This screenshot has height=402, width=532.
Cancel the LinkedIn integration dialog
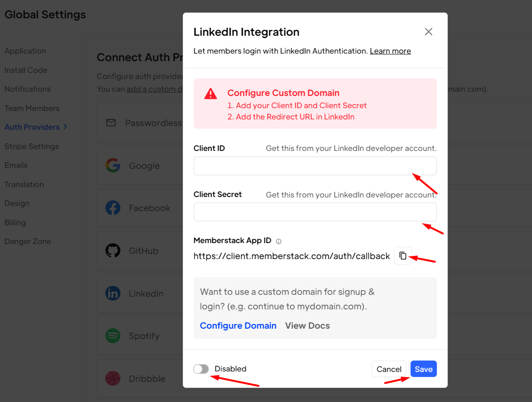pos(389,369)
